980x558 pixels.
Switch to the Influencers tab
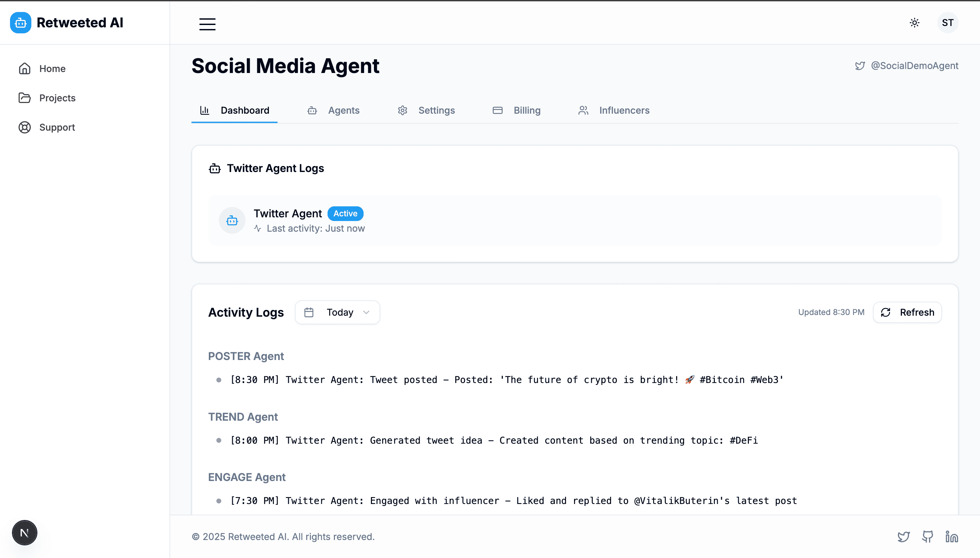[x=613, y=110]
